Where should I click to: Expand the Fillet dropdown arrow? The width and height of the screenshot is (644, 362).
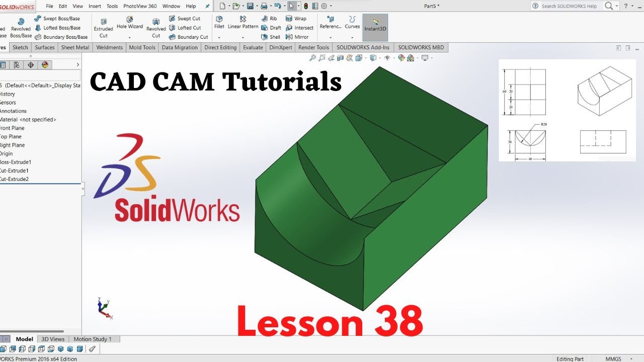click(x=219, y=38)
